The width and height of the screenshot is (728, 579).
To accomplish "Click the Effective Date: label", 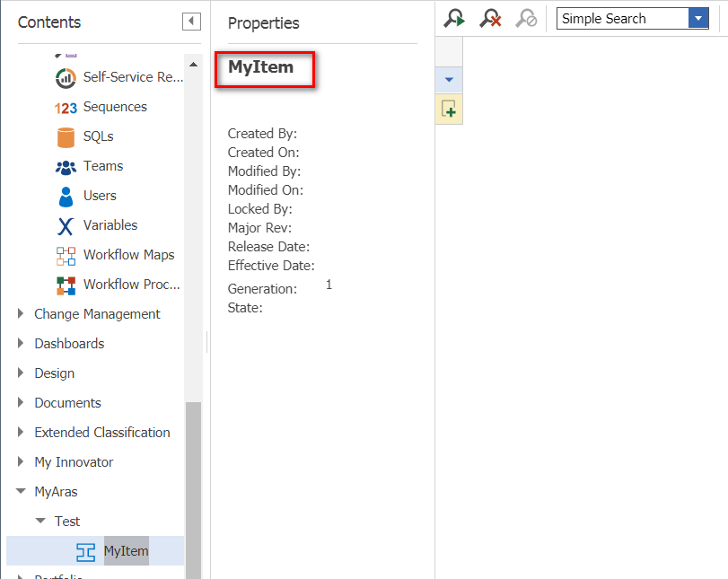I will 271,266.
